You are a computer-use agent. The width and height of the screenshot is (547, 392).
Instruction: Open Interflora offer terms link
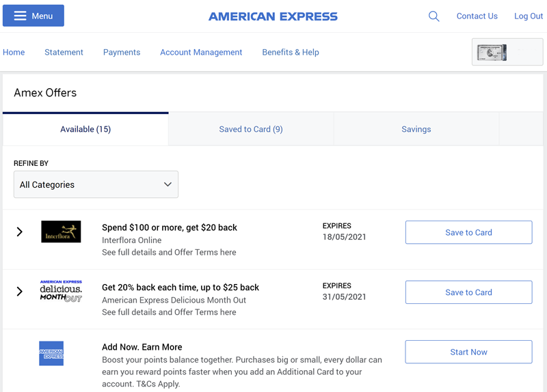pyautogui.click(x=169, y=252)
